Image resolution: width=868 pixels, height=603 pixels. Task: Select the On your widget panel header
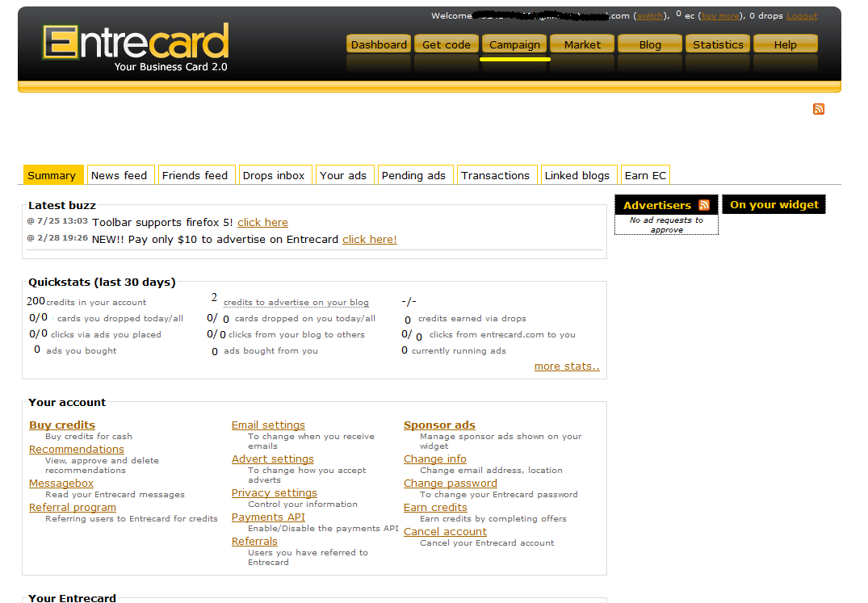774,204
